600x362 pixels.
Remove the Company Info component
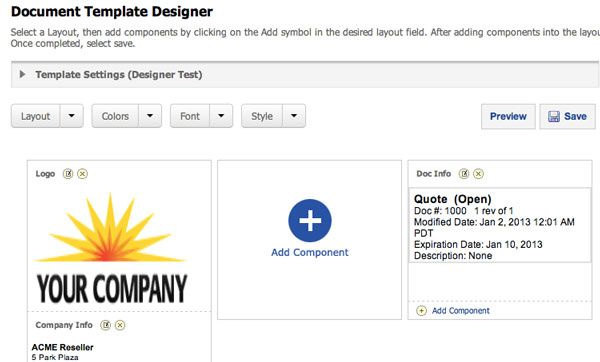pyautogui.click(x=120, y=325)
